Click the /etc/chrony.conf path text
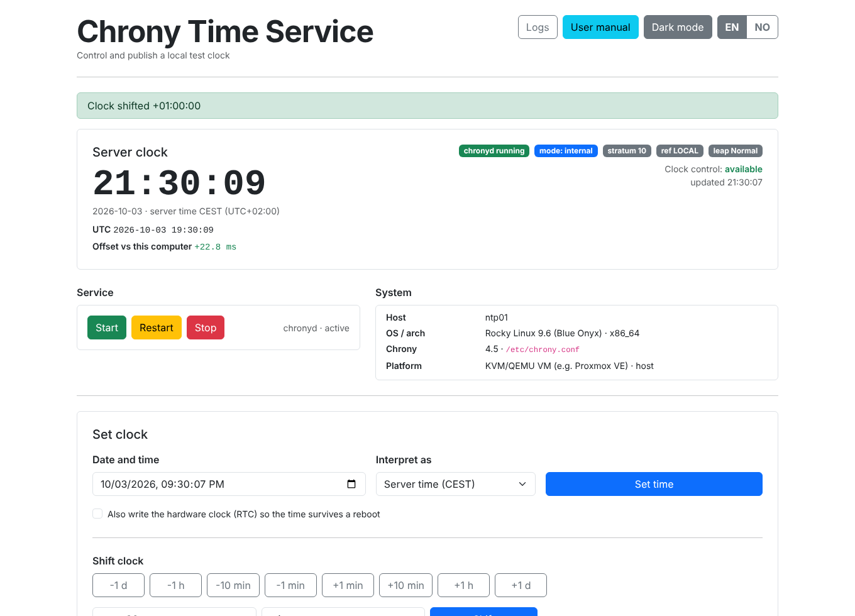This screenshot has height=616, width=855. (543, 349)
